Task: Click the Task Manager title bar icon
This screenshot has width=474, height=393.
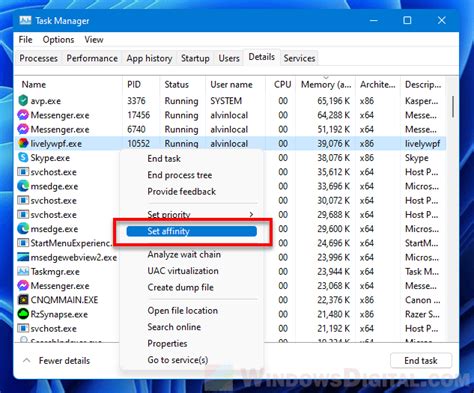Action: [25, 20]
